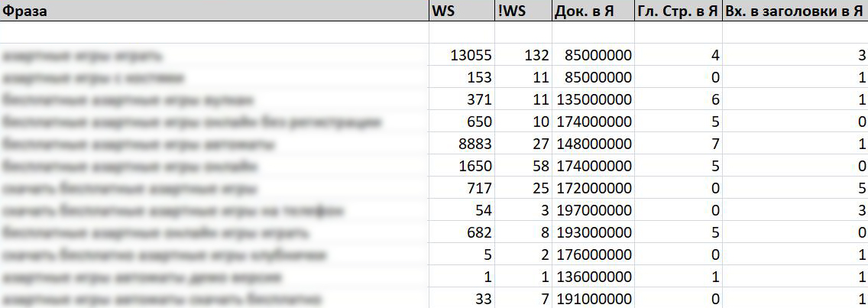The image size is (868, 308).
Task: Click the WS cell showing 13055
Action: coord(462,55)
